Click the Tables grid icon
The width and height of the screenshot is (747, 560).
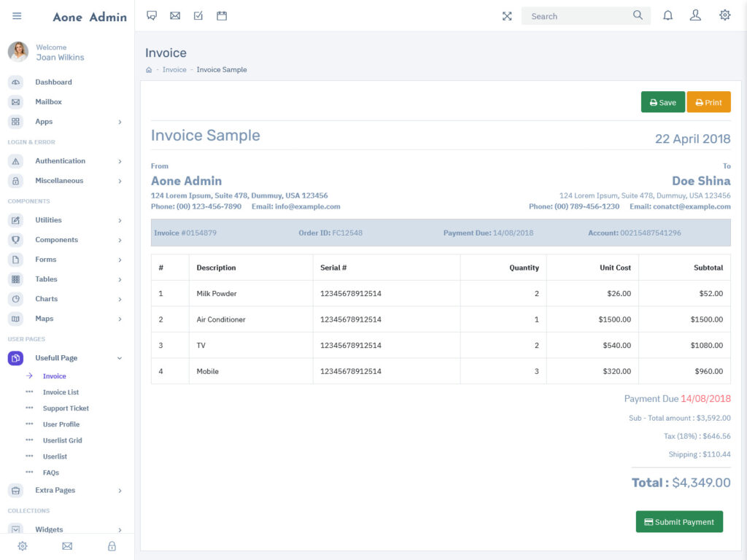click(16, 279)
